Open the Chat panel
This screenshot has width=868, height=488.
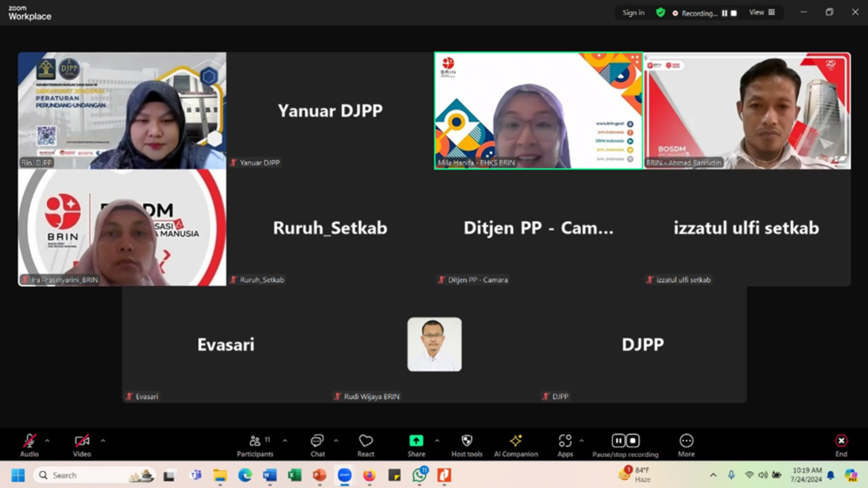(x=317, y=445)
